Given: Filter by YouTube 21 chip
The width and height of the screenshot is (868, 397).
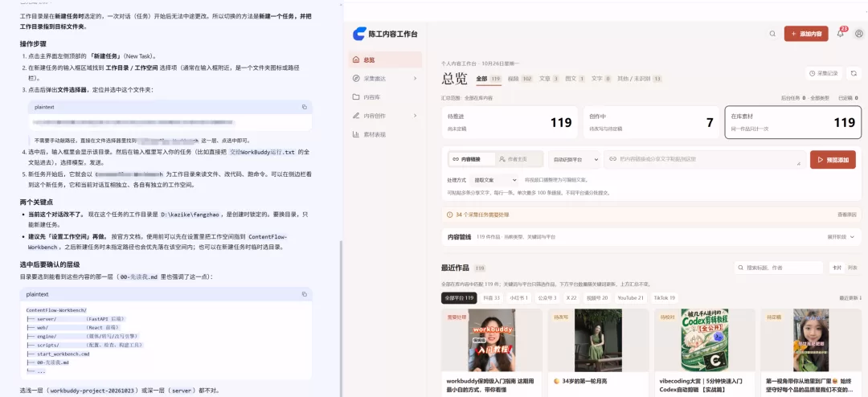Looking at the screenshot, I should point(631,298).
